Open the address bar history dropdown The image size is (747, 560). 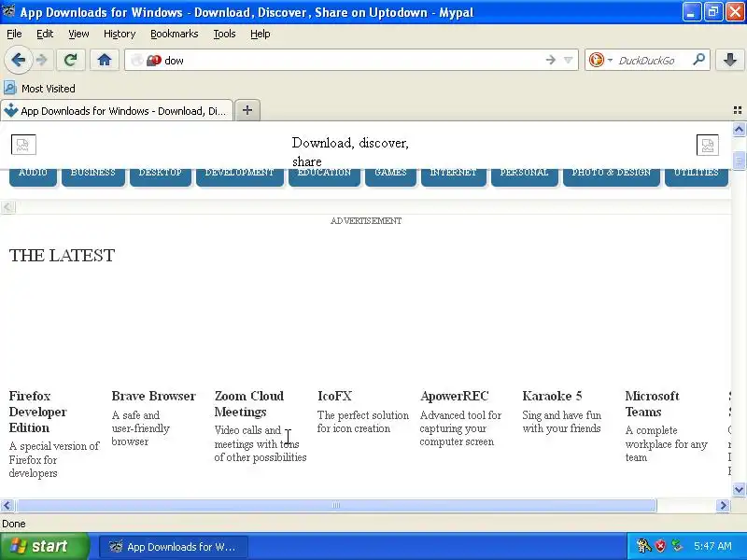pyautogui.click(x=568, y=60)
